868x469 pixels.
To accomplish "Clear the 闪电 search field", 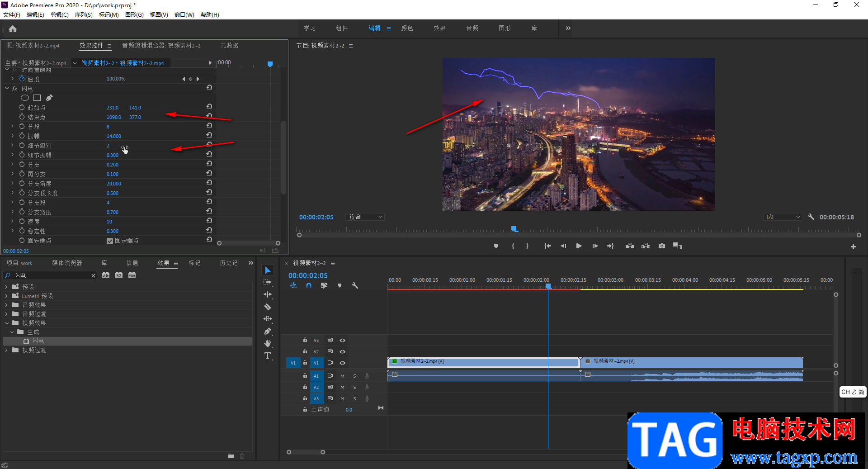I will point(93,275).
